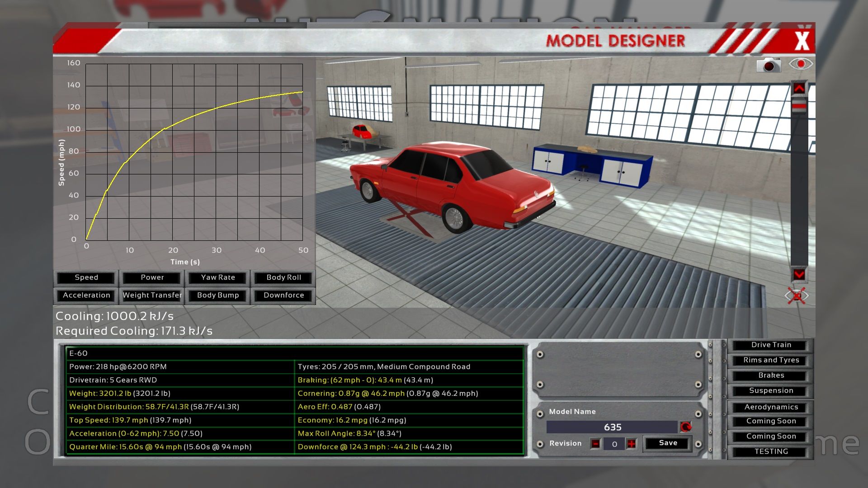Show the Body Roll graph
868x488 pixels.
[x=283, y=277]
